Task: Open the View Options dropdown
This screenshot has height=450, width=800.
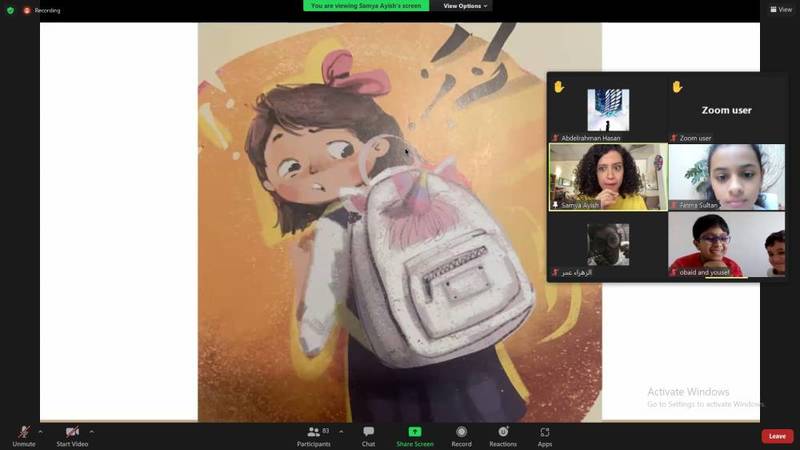Action: click(x=465, y=6)
